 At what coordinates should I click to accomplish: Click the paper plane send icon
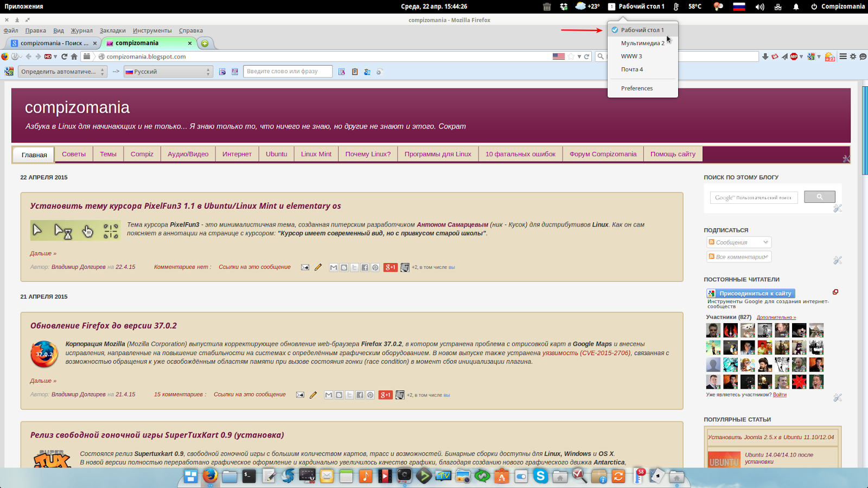(784, 56)
